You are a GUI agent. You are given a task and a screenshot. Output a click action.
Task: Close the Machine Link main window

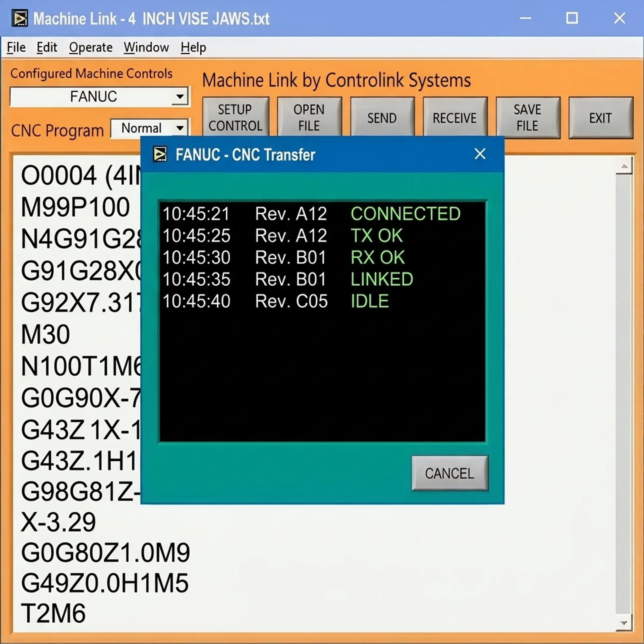(620, 18)
